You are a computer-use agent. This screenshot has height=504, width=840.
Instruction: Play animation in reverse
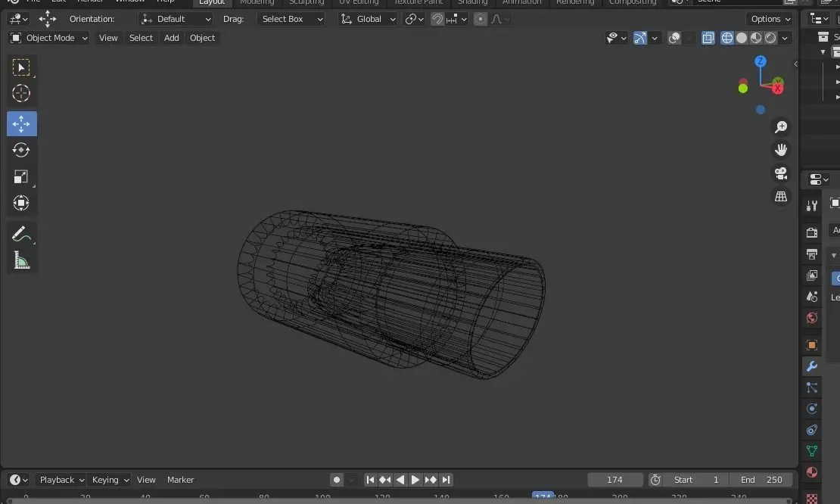pos(400,480)
